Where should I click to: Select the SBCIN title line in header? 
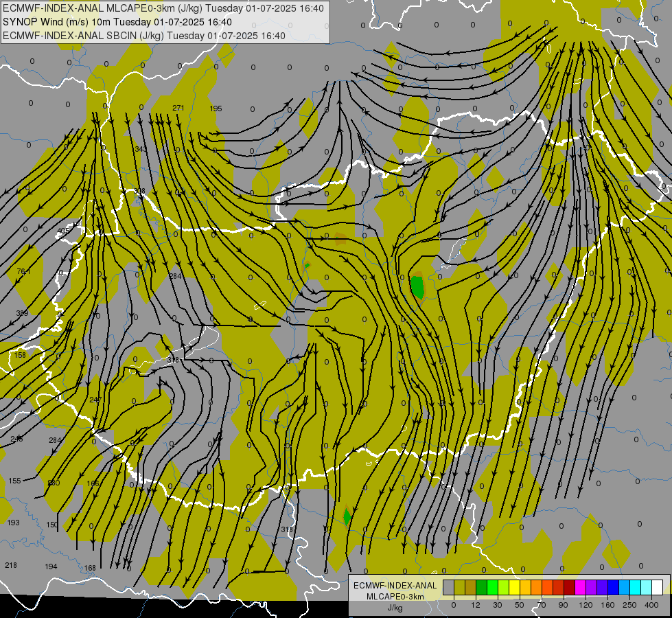coord(144,36)
